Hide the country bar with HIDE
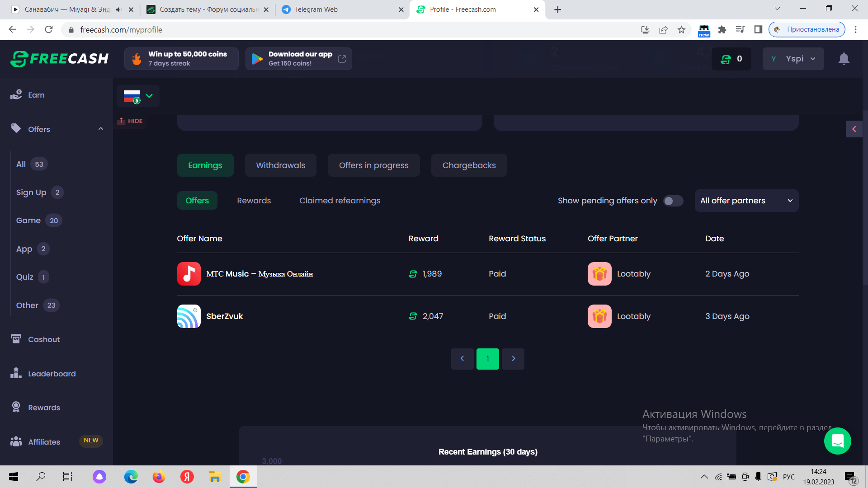Screen dimensions: 868x488 pyautogui.click(x=131, y=121)
